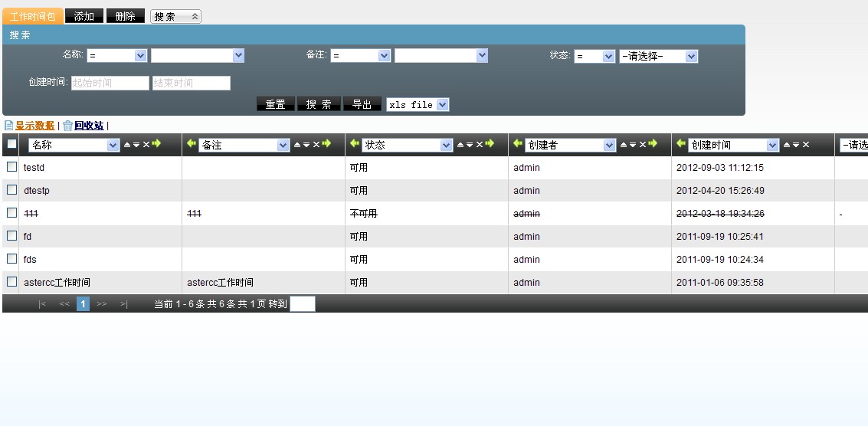The image size is (868, 426).
Task: Open the 回收站 link
Action: [89, 126]
